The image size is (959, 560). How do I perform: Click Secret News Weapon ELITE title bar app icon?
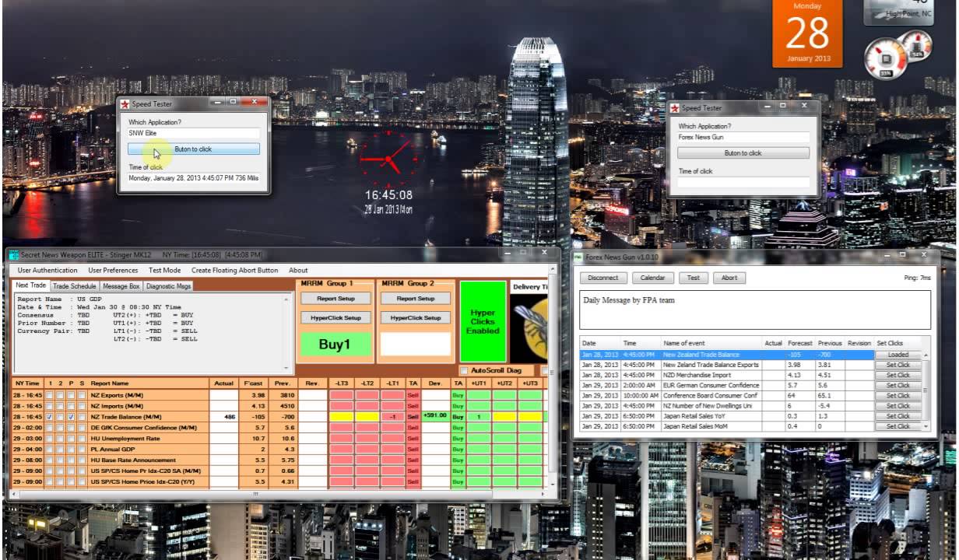click(x=14, y=254)
